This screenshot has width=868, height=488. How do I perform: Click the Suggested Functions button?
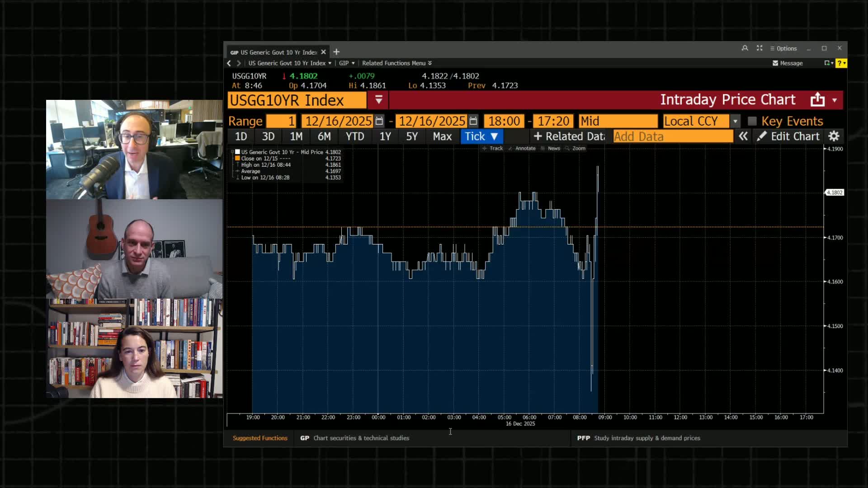point(260,438)
